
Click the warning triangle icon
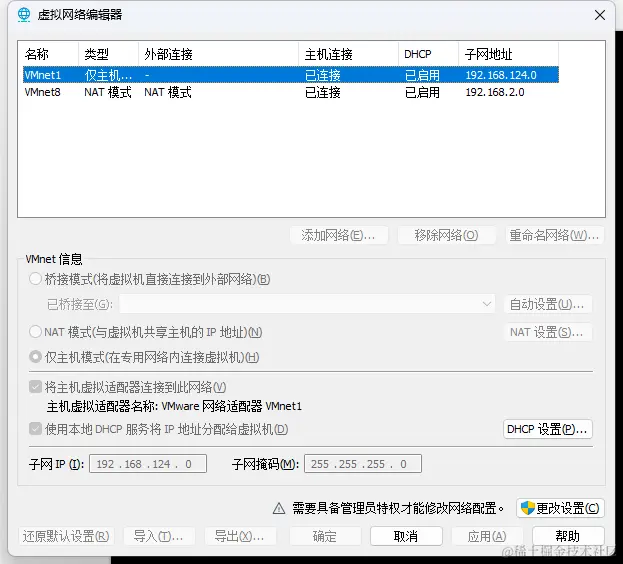279,508
